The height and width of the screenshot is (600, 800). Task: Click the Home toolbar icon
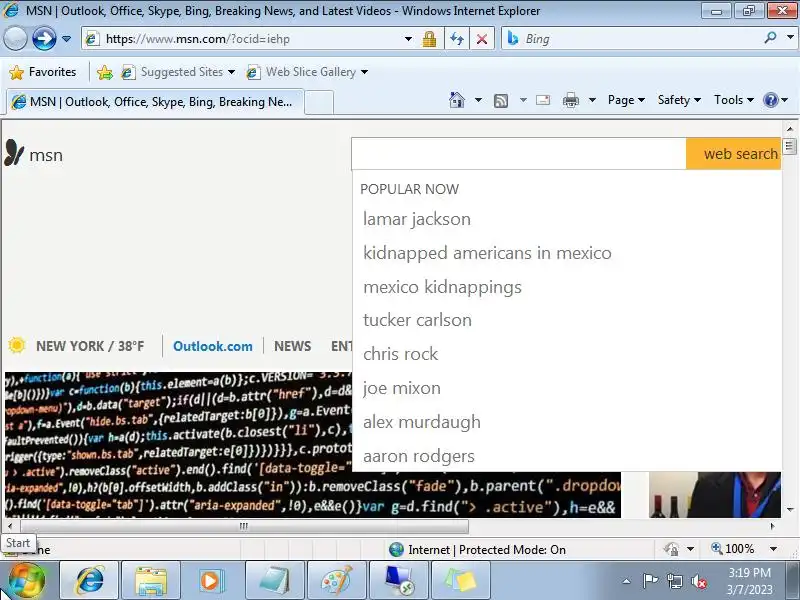point(457,100)
